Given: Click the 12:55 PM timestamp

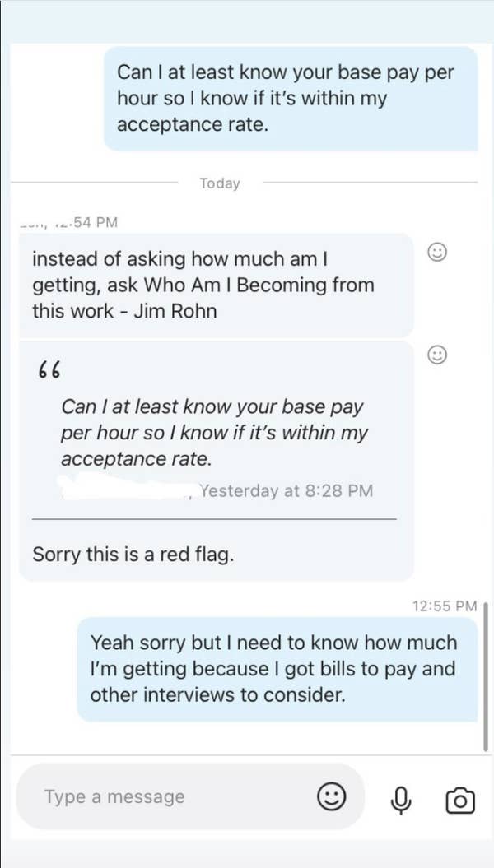Looking at the screenshot, I should (444, 606).
